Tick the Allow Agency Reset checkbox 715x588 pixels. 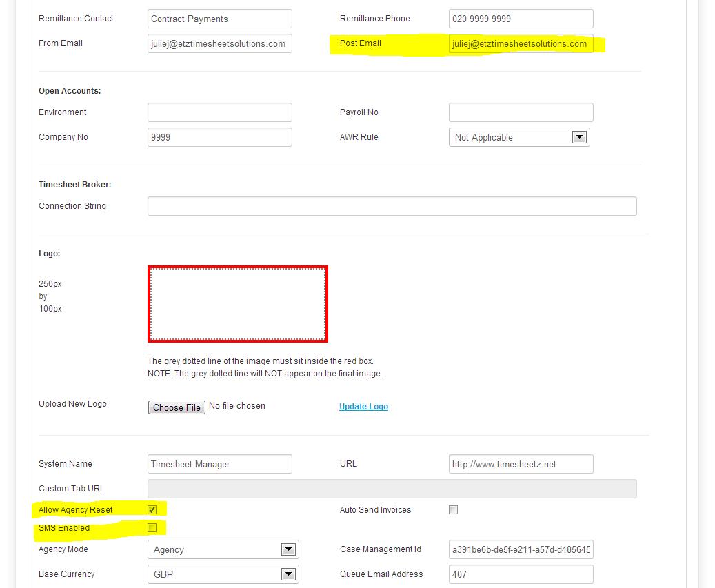click(152, 509)
